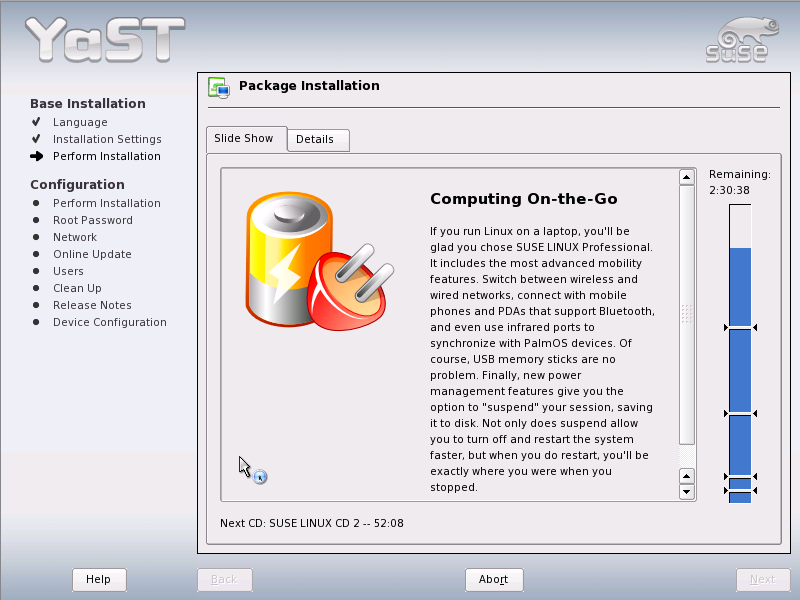Select Perform Installation under Base Installation
Viewport: 800px width, 600px height.
click(107, 156)
